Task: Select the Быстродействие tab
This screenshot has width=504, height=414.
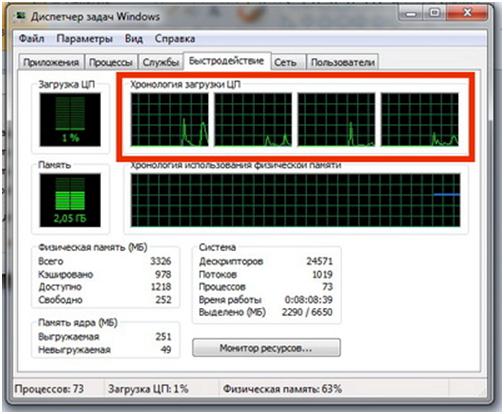Action: pyautogui.click(x=227, y=61)
